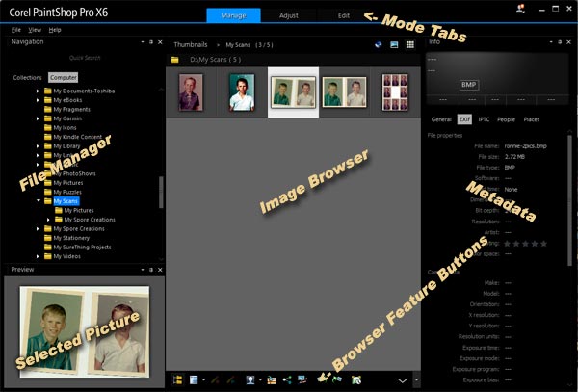This screenshot has width=578, height=392.
Task: Expand the My Documents-Toshiba folder
Action: (x=39, y=91)
